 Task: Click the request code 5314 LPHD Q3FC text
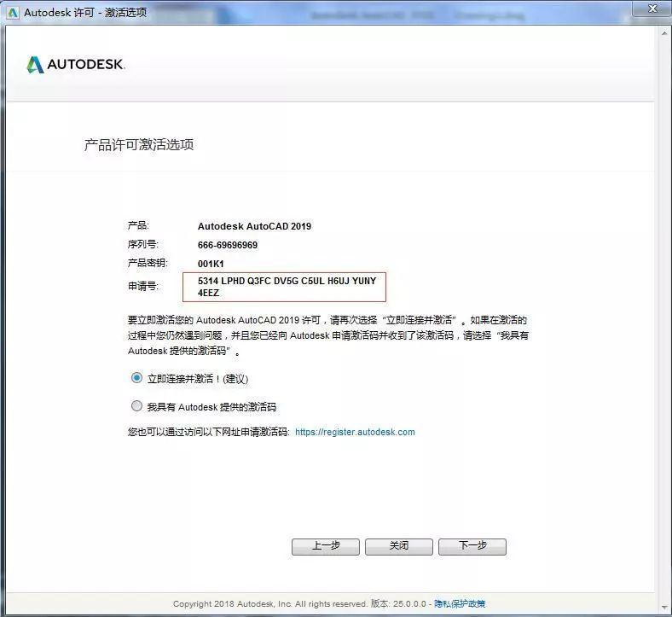click(287, 287)
